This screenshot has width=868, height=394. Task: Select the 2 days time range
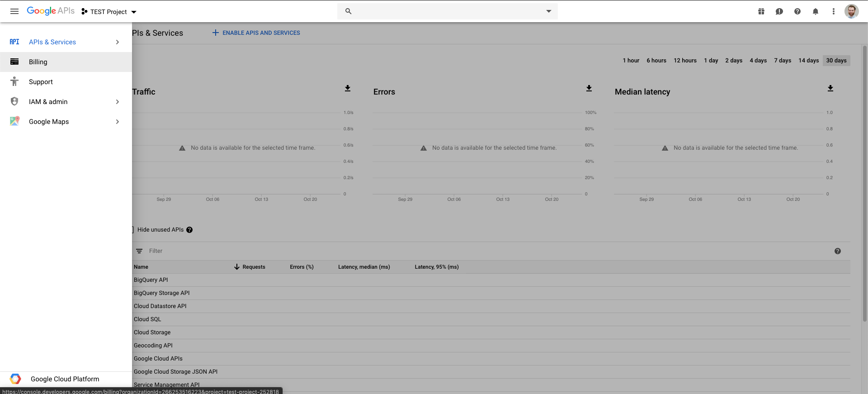(734, 61)
